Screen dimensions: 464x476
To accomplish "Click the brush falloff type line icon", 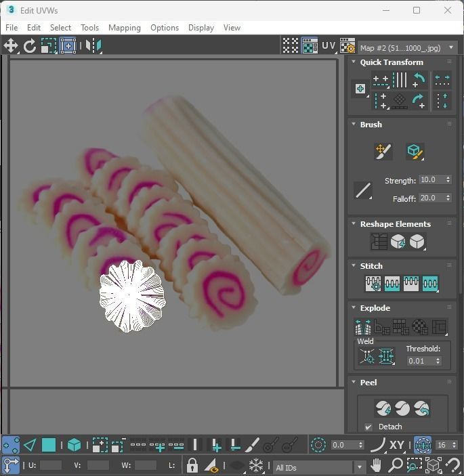I will point(363,191).
